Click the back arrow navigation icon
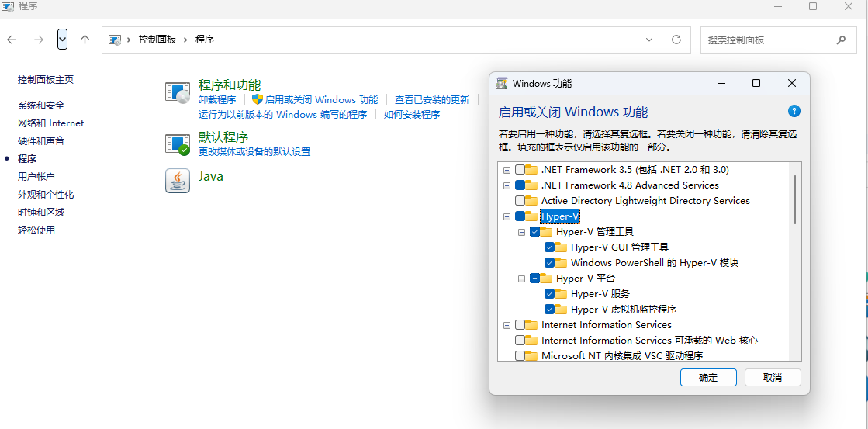Image resolution: width=868 pixels, height=429 pixels. 12,40
